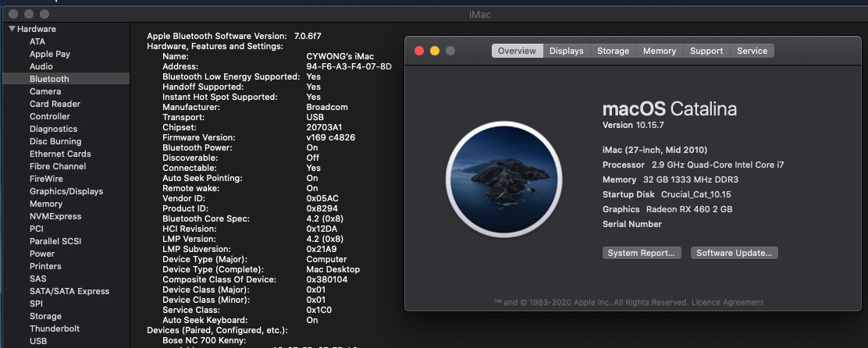
Task: Close the About This Mac window
Action: pyautogui.click(x=419, y=51)
